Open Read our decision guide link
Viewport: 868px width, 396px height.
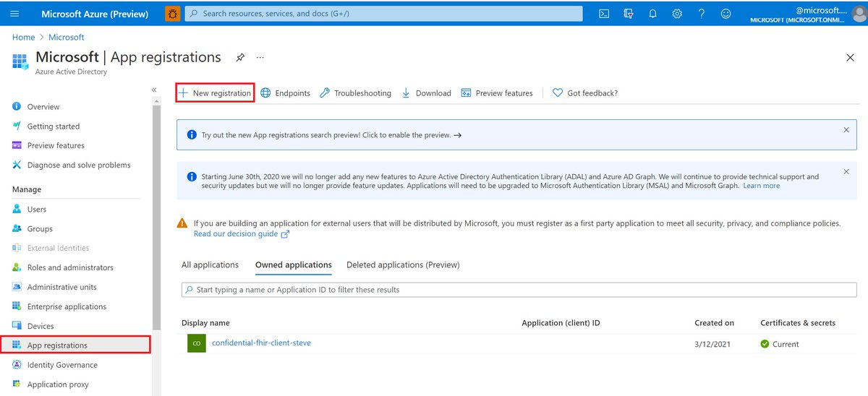coord(242,234)
